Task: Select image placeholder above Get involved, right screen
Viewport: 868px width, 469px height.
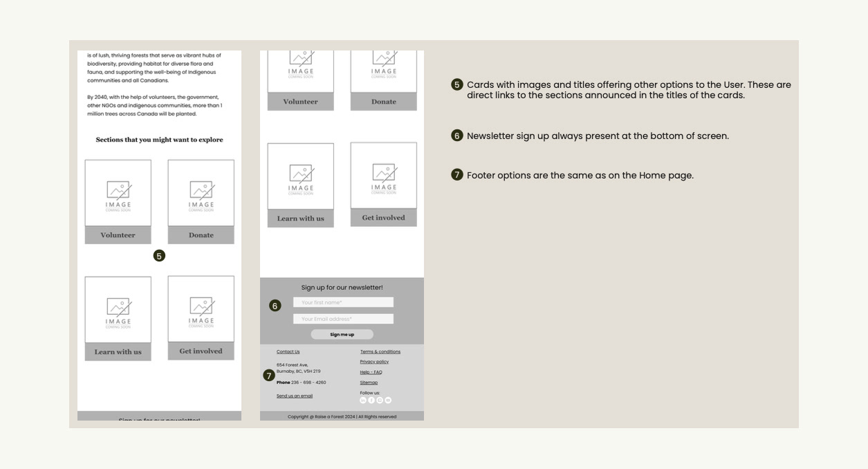Action: [x=383, y=176]
